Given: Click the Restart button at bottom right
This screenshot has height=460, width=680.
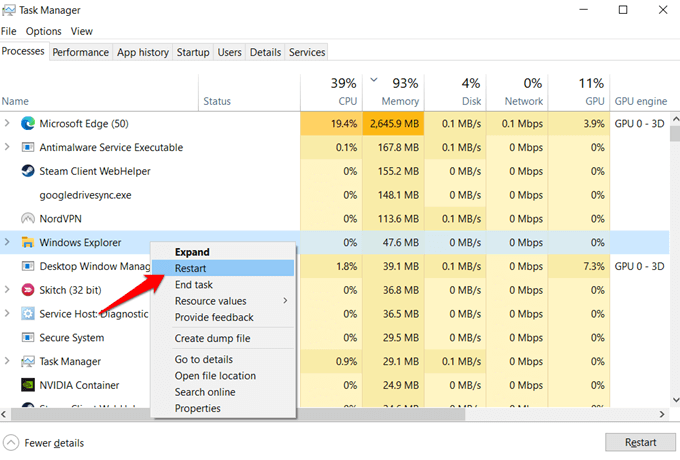Looking at the screenshot, I should pyautogui.click(x=640, y=442).
